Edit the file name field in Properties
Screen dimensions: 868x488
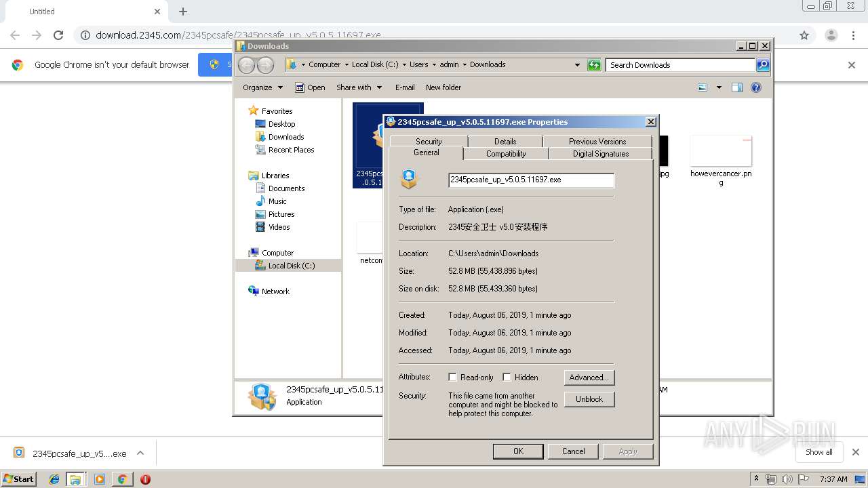(532, 180)
